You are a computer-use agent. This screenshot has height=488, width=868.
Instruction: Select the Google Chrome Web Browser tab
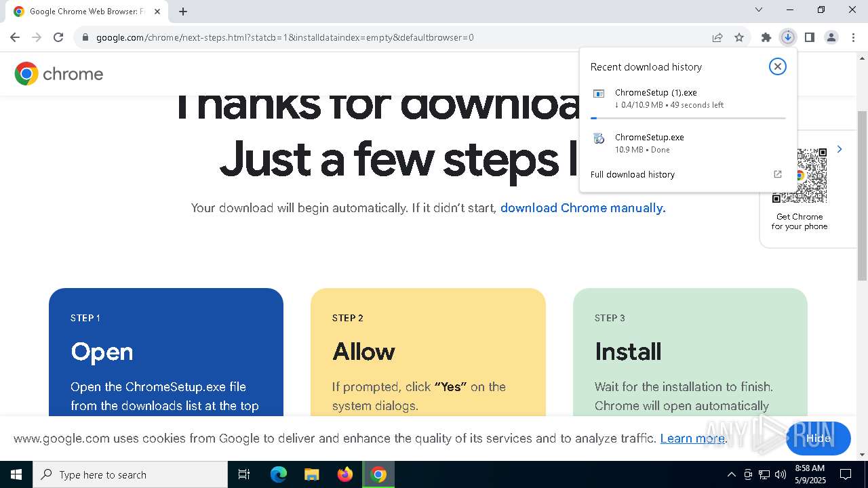pos(87,12)
